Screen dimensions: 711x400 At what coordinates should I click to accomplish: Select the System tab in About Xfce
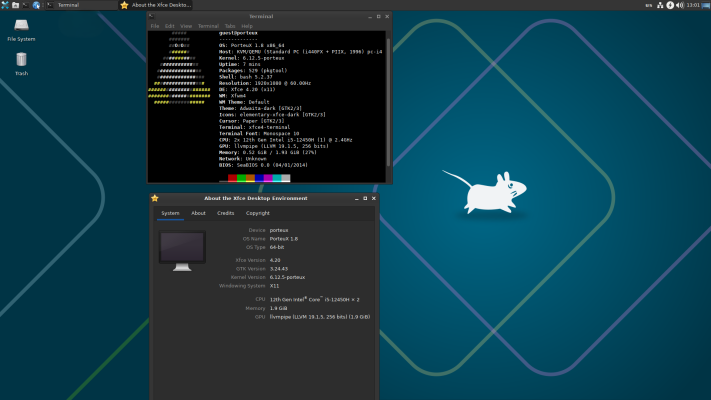(170, 213)
